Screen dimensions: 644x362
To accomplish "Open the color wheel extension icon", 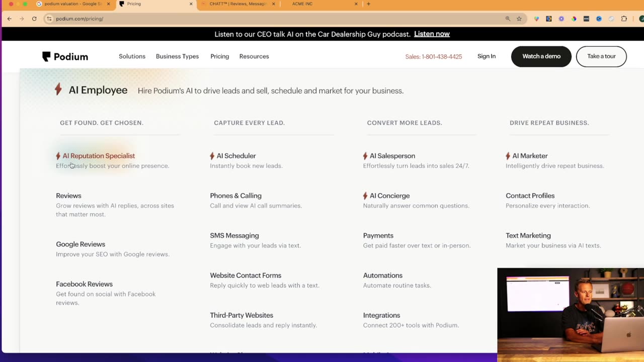I will [x=574, y=19].
